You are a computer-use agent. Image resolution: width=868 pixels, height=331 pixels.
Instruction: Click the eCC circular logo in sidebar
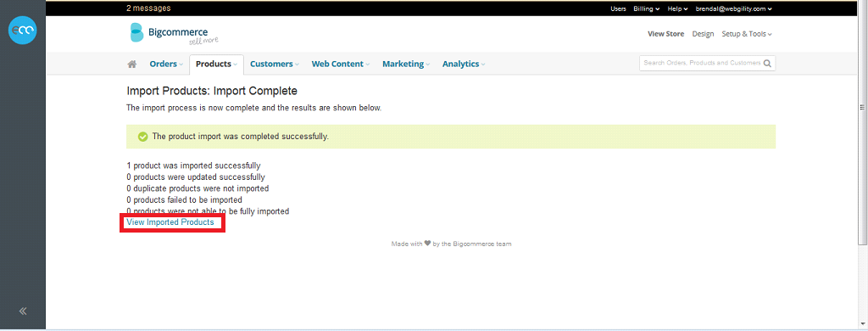pyautogui.click(x=22, y=30)
